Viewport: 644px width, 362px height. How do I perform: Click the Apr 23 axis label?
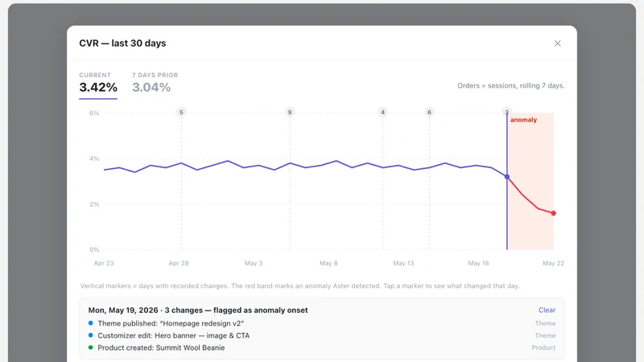point(104,263)
